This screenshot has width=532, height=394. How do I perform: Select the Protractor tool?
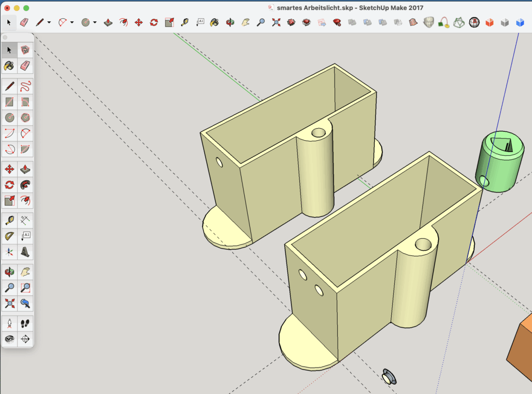coord(9,237)
